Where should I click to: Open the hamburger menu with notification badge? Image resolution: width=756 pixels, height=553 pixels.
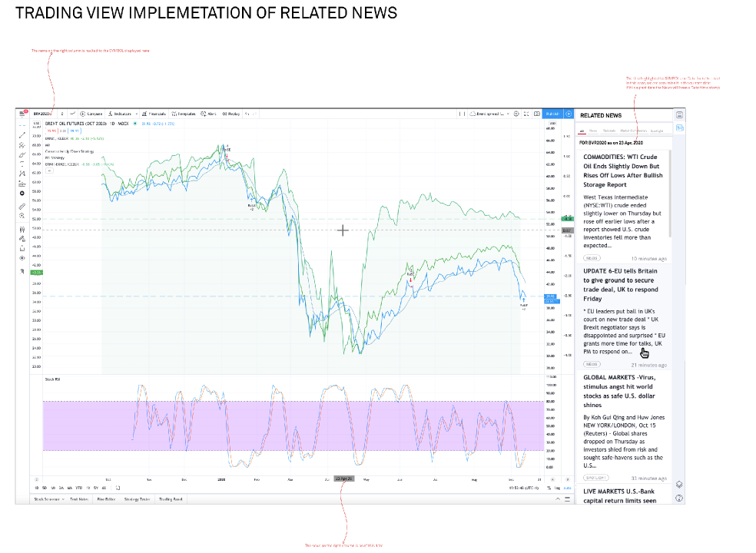pos(22,114)
